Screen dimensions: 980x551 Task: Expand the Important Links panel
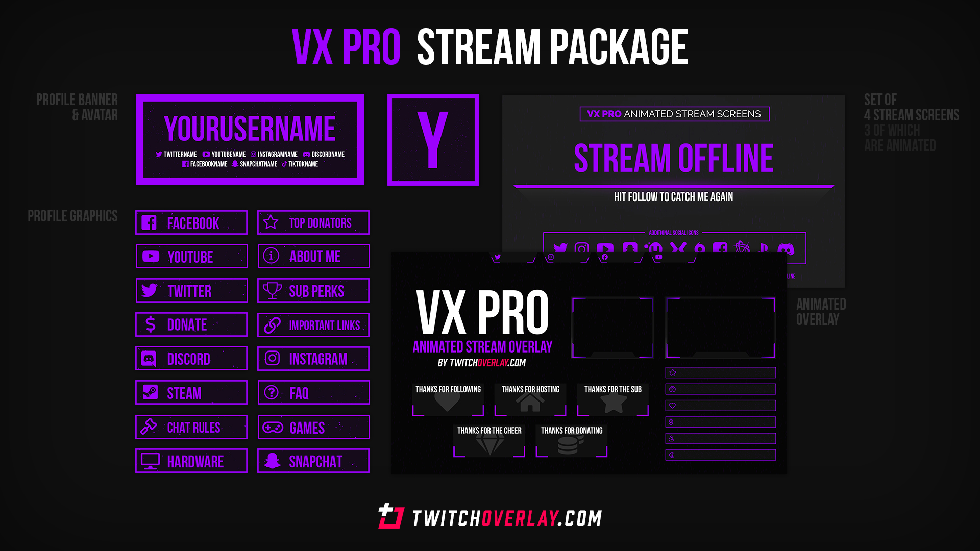tap(314, 325)
